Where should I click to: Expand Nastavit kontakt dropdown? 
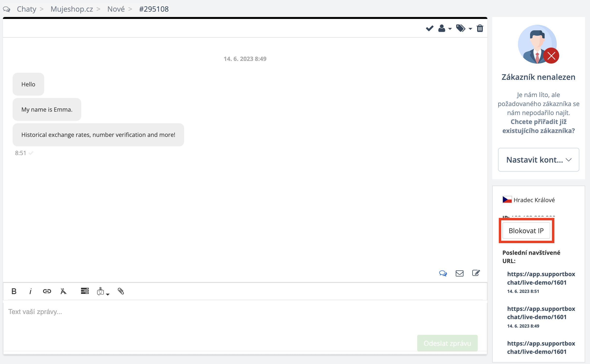point(538,160)
